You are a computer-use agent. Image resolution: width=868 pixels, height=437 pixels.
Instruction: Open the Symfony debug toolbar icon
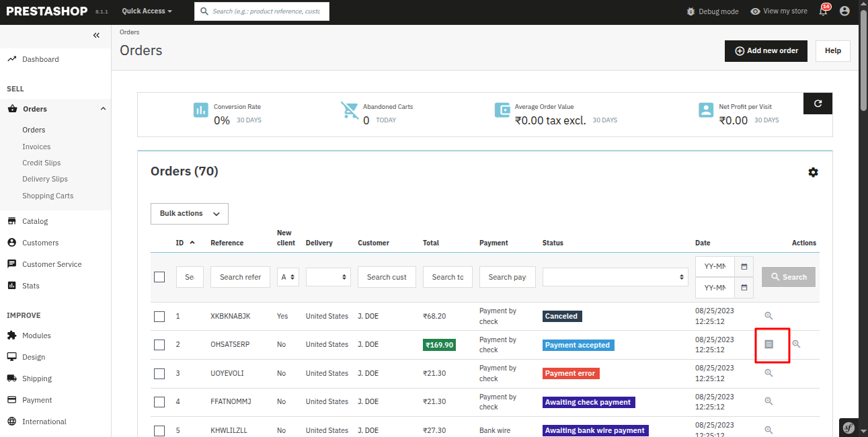pyautogui.click(x=849, y=428)
